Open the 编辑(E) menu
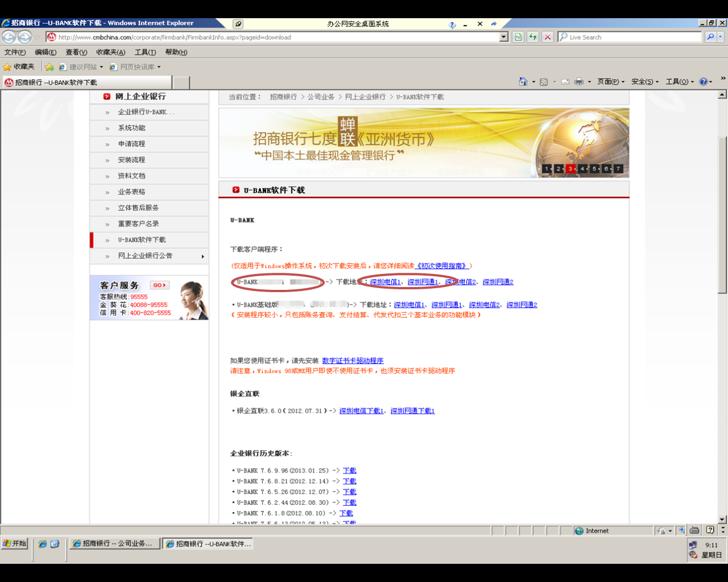This screenshot has height=582, width=728. tap(45, 52)
